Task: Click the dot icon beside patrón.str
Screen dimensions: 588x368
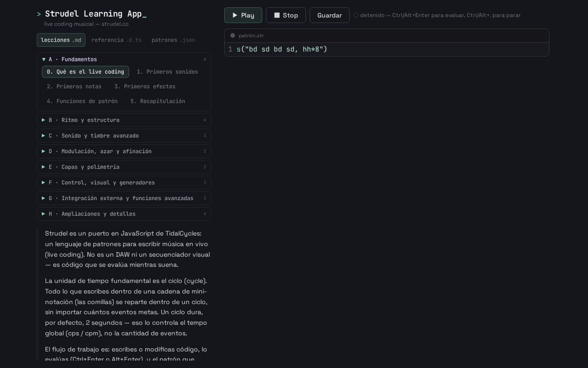Action: tap(232, 35)
